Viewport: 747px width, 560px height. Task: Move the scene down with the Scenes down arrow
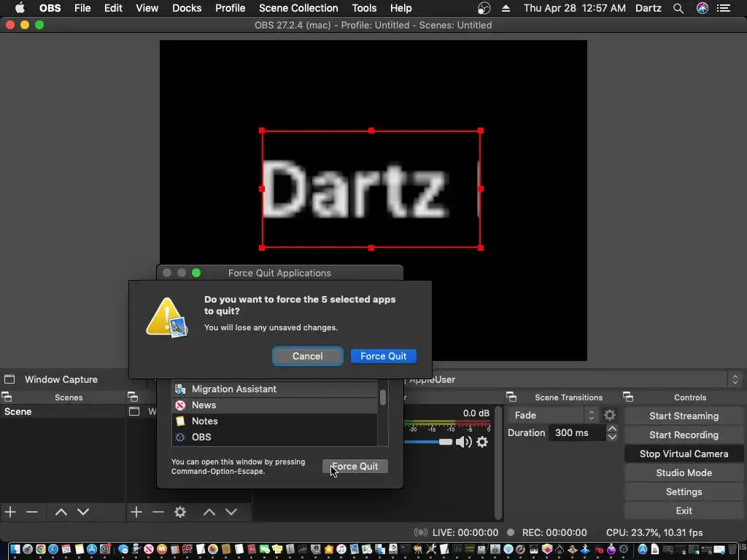pyautogui.click(x=83, y=512)
